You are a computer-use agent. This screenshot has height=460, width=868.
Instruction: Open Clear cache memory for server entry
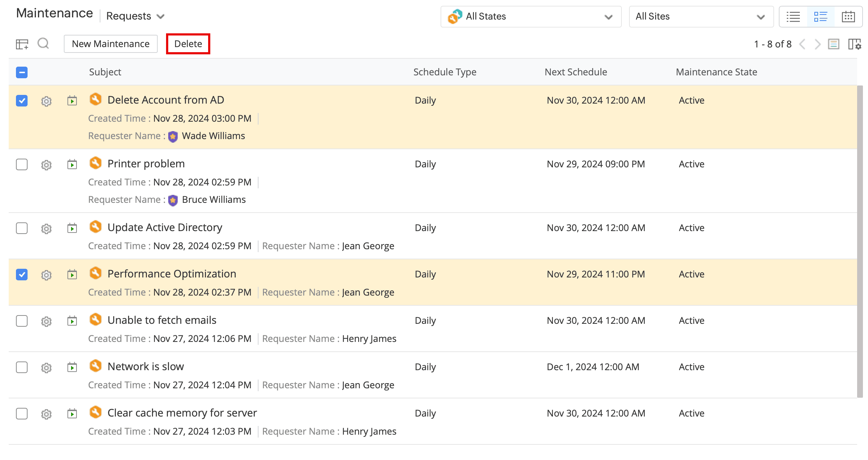[x=182, y=413]
